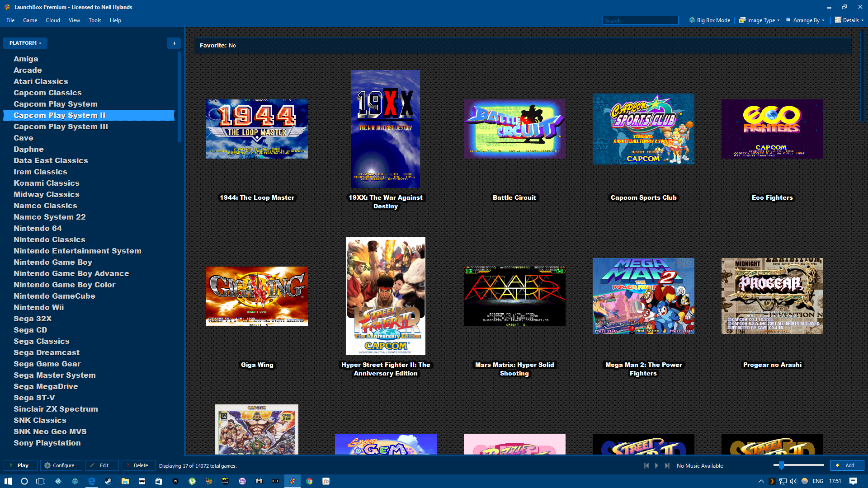Select Capcom Play System III platform
This screenshot has height=488, width=868.
[61, 127]
